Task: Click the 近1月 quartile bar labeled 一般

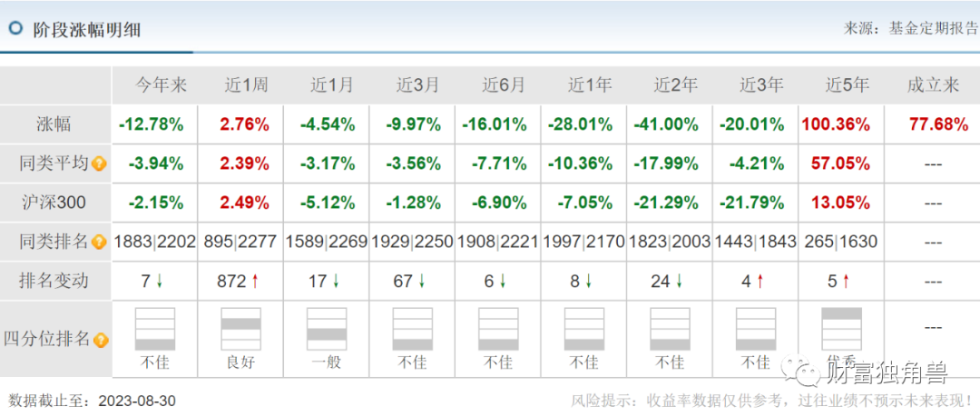Action: (x=327, y=329)
